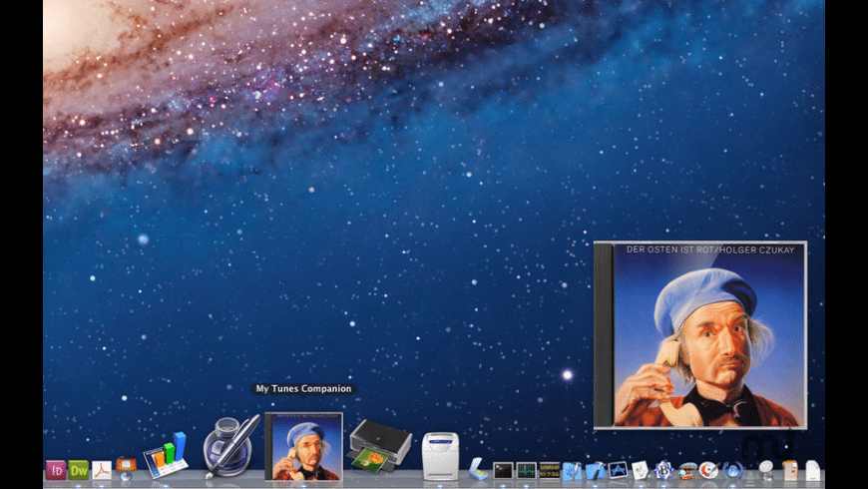Viewport: 868px width, 489px height.
Task: Open the white laser printer Dock icon
Action: click(x=441, y=456)
